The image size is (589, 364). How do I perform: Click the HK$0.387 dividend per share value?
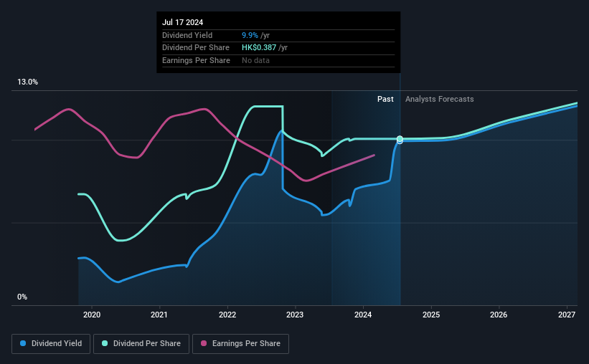coord(259,48)
